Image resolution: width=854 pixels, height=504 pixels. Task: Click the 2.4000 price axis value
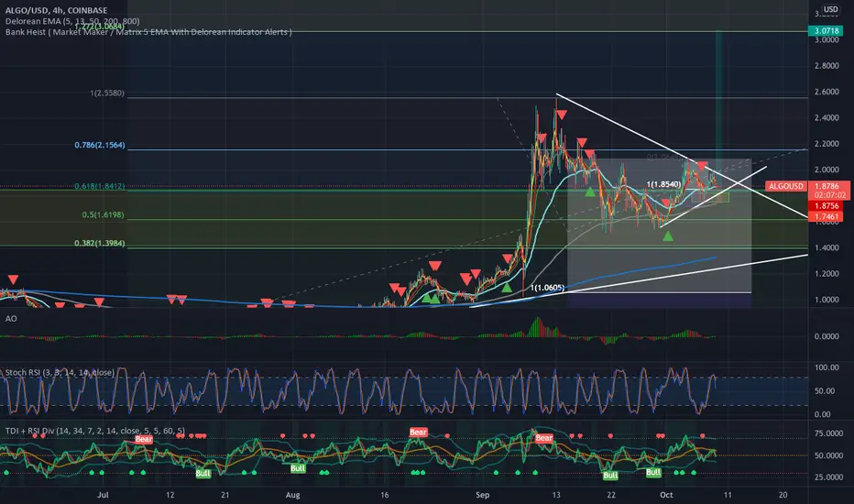pos(827,117)
